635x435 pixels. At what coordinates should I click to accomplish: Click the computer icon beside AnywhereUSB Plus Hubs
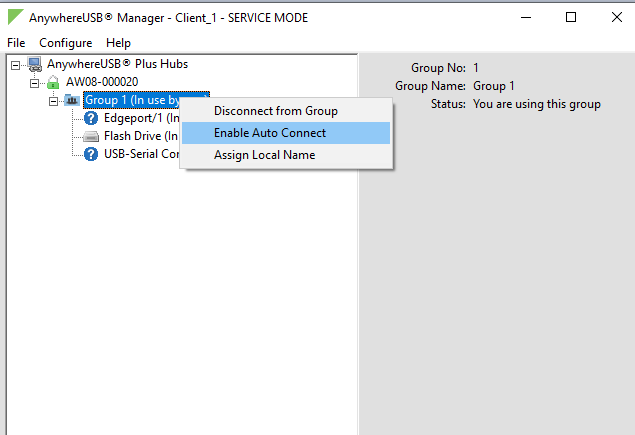pyautogui.click(x=34, y=65)
